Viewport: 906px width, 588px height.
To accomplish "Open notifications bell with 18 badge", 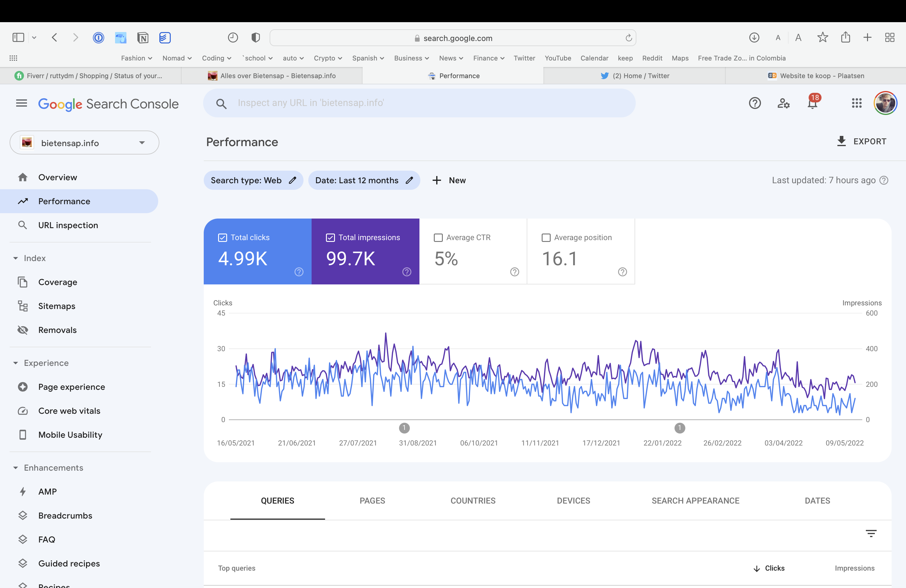I will (x=813, y=102).
